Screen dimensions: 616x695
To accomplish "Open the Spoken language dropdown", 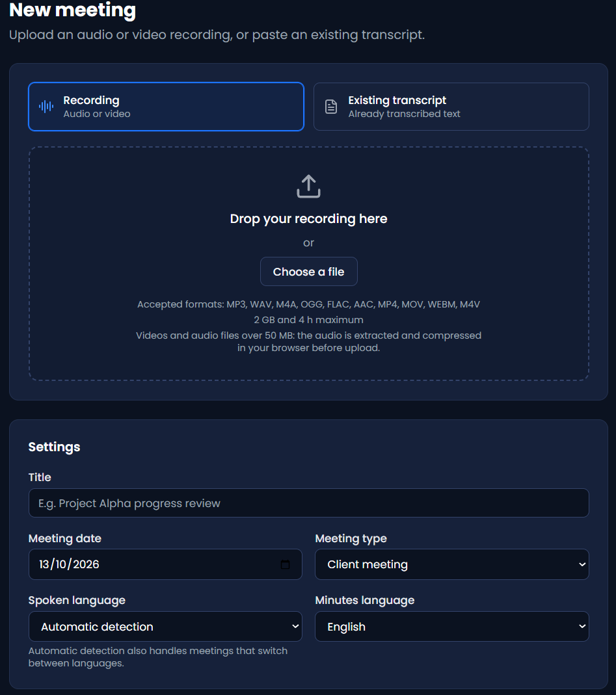I will [x=165, y=626].
